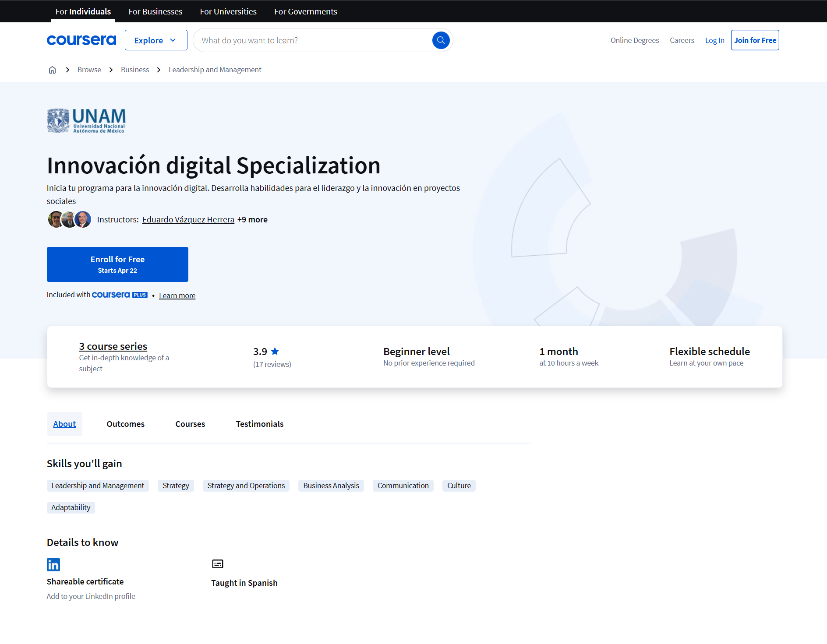Viewport: 827px width, 644px height.
Task: Click the 'Innovación digital Specialization' title
Action: 214,165
